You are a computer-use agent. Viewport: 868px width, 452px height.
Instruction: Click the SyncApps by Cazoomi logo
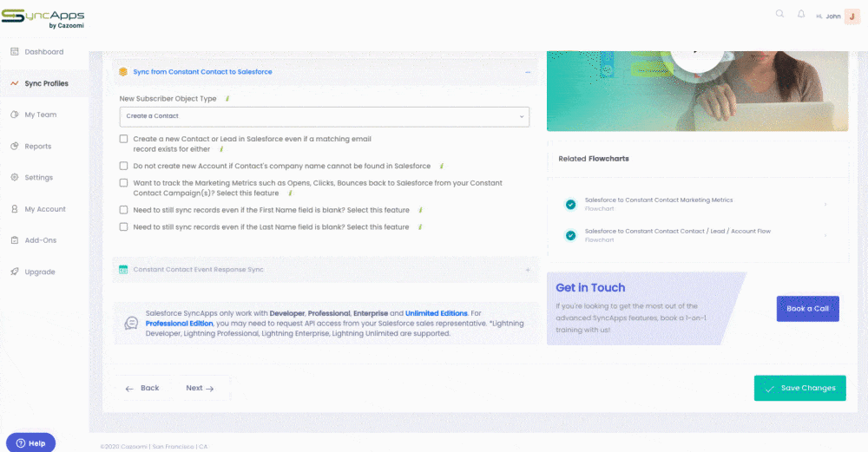click(43, 19)
